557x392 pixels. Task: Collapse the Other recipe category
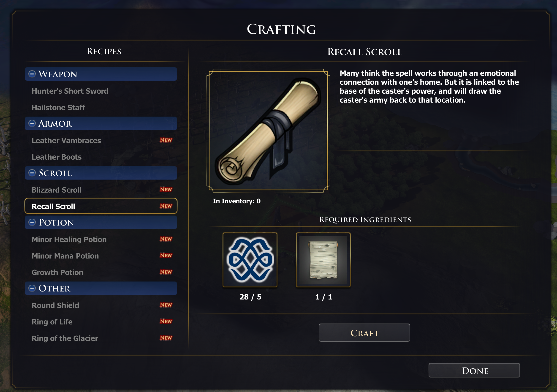[x=32, y=288]
